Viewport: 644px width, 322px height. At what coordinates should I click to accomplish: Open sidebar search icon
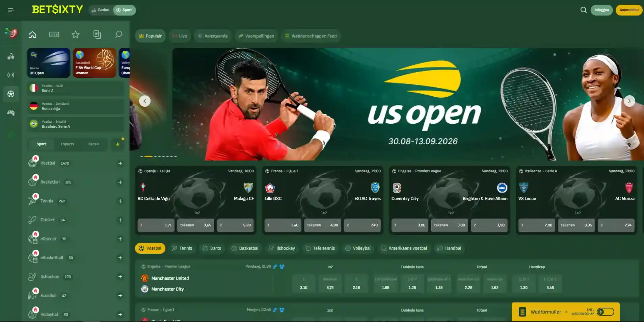tap(118, 34)
